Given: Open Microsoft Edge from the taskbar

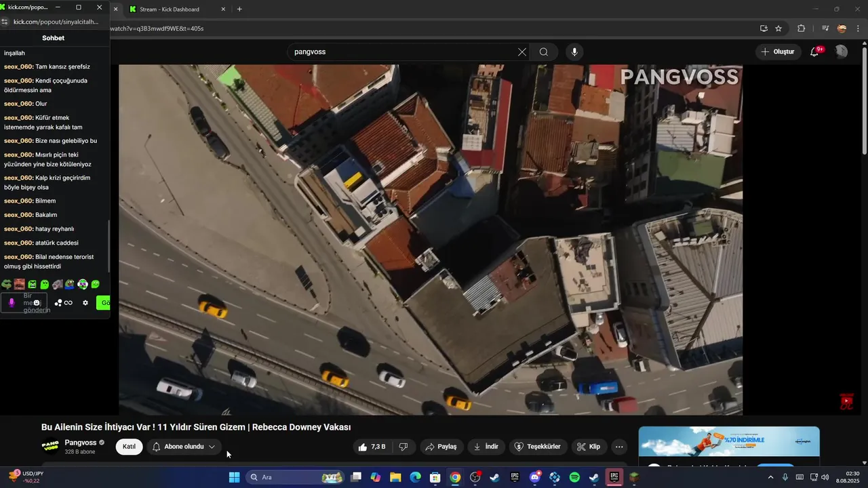Looking at the screenshot, I should pyautogui.click(x=415, y=478).
